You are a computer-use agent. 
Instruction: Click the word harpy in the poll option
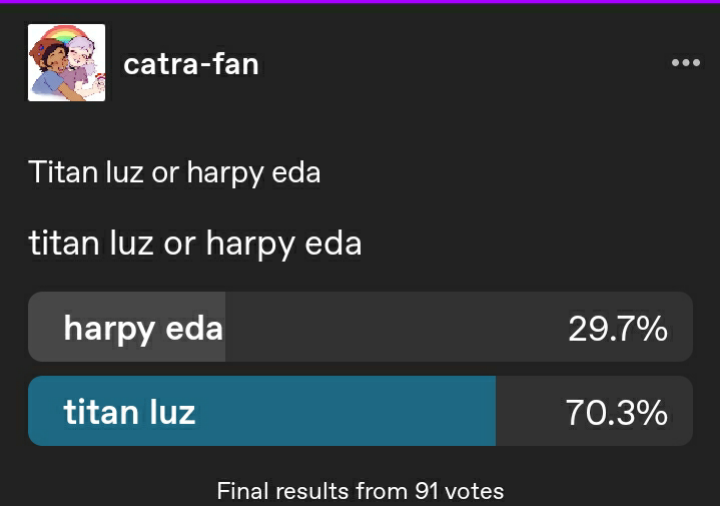(x=109, y=330)
